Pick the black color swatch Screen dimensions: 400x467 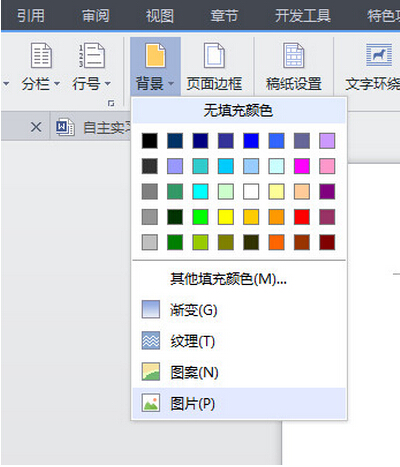(150, 141)
